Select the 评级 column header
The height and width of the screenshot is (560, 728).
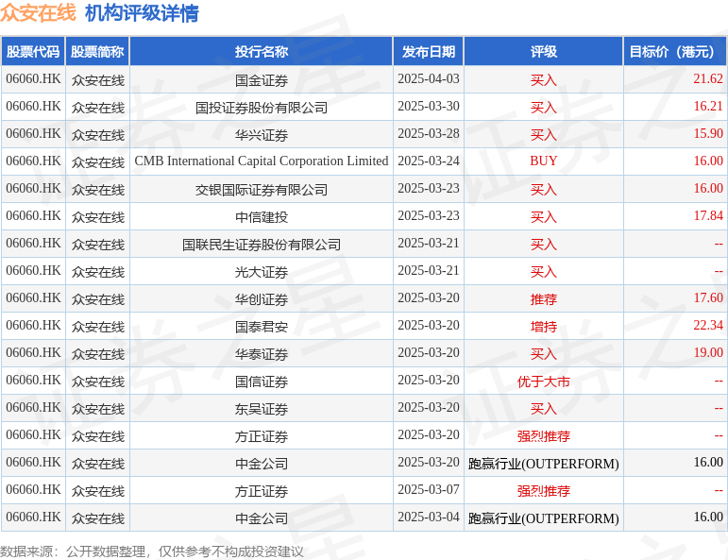click(x=544, y=52)
